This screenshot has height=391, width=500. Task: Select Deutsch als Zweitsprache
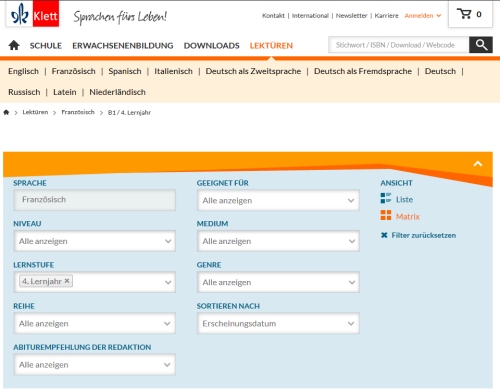pyautogui.click(x=253, y=71)
